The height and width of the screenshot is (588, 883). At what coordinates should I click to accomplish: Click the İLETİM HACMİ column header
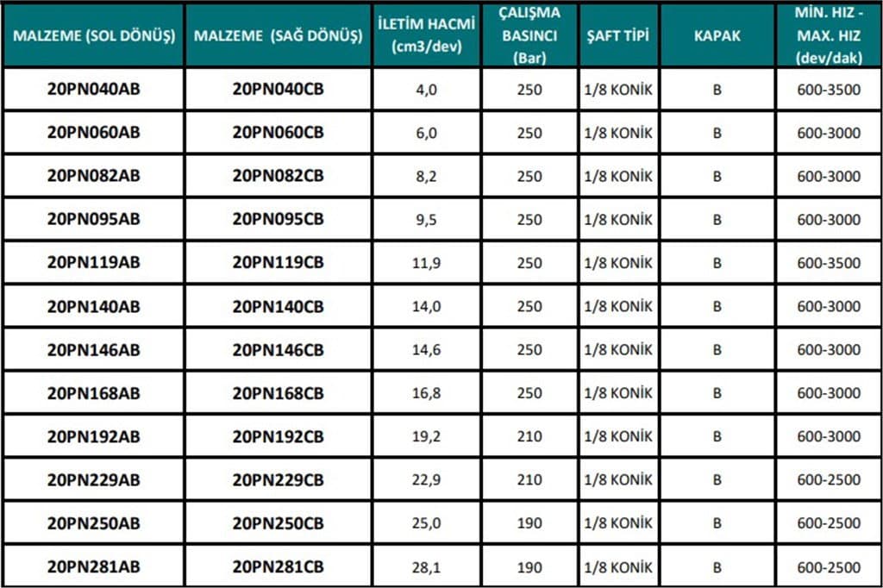pos(426,36)
